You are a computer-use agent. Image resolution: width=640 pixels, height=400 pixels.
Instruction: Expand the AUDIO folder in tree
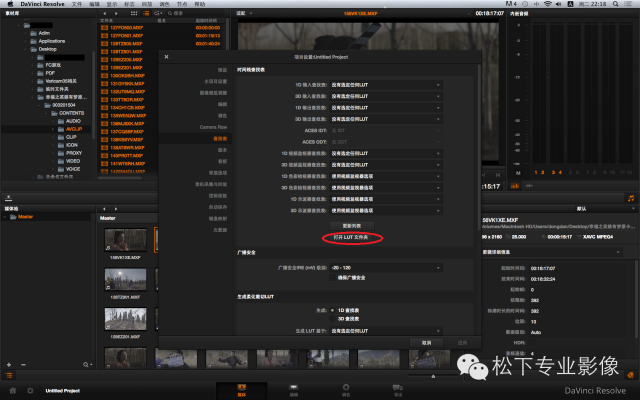point(53,121)
